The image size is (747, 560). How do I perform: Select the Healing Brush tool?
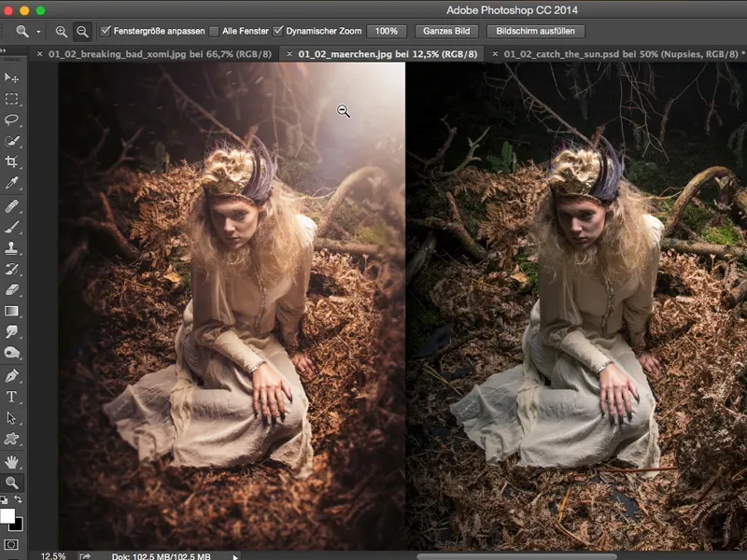click(x=11, y=206)
